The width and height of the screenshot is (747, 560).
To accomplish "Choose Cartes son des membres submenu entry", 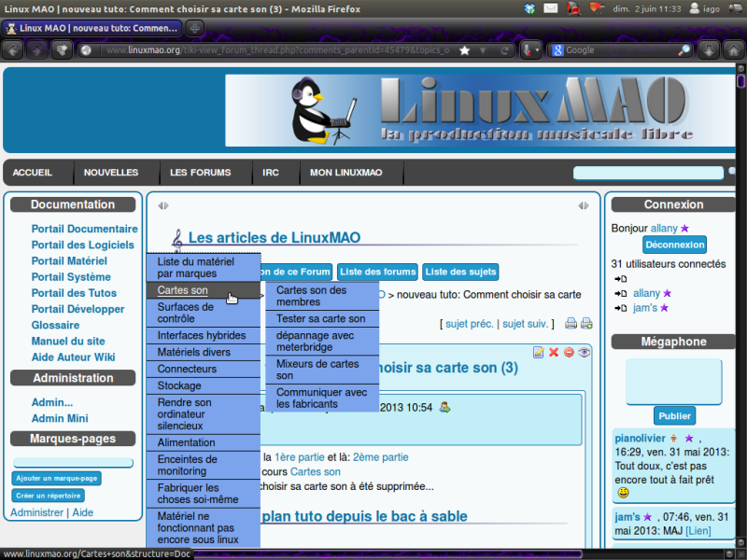I will pos(322,296).
